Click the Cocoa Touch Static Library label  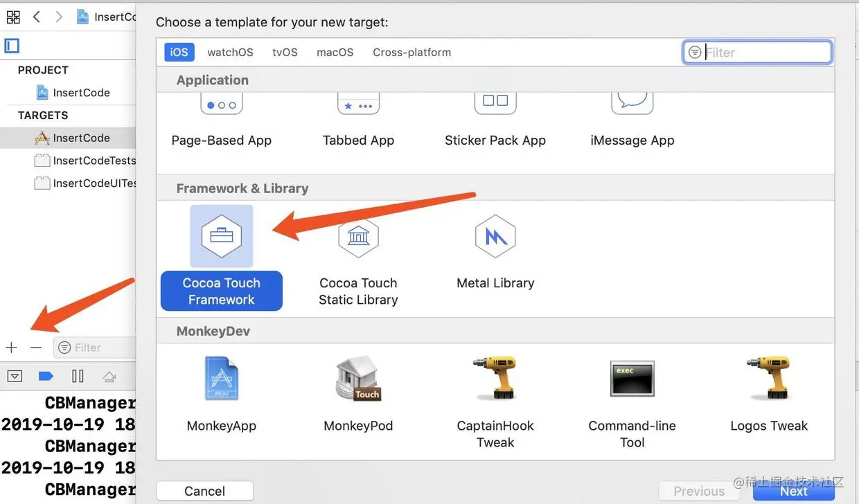click(x=358, y=291)
